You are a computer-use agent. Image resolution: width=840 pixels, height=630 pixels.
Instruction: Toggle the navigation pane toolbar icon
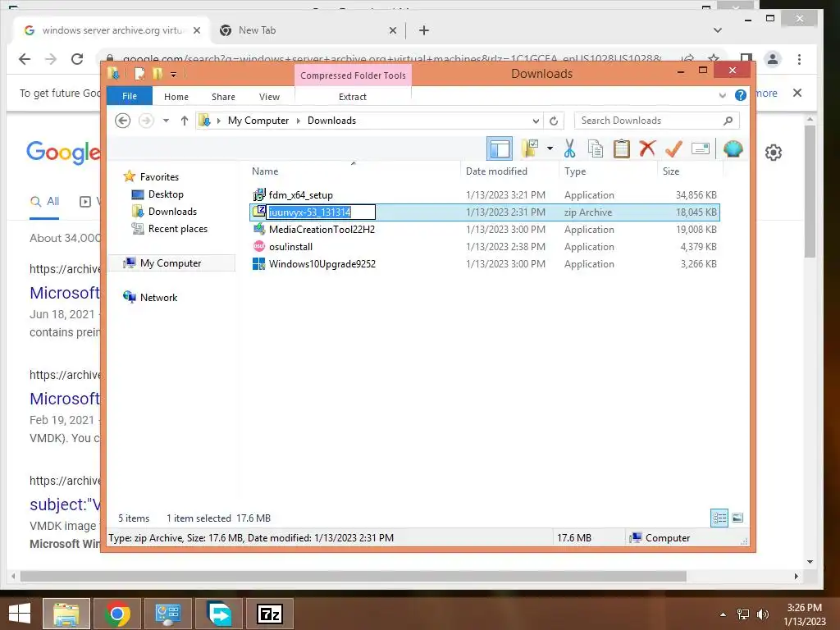click(500, 149)
